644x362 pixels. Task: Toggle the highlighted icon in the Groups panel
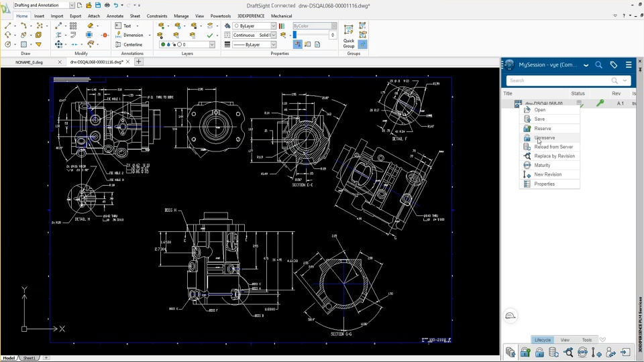click(x=363, y=44)
